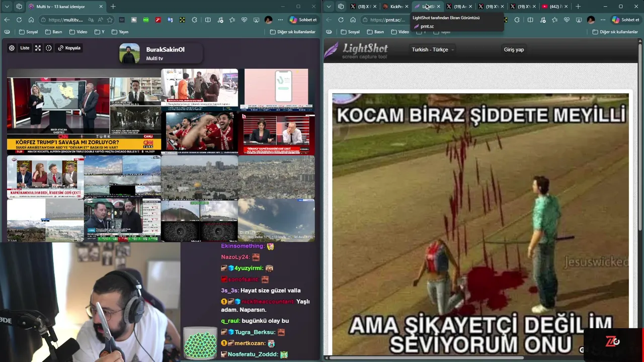644x362 pixels.
Task: Open Yayın bookmarks folder in Multi tv window
Action: click(x=120, y=32)
